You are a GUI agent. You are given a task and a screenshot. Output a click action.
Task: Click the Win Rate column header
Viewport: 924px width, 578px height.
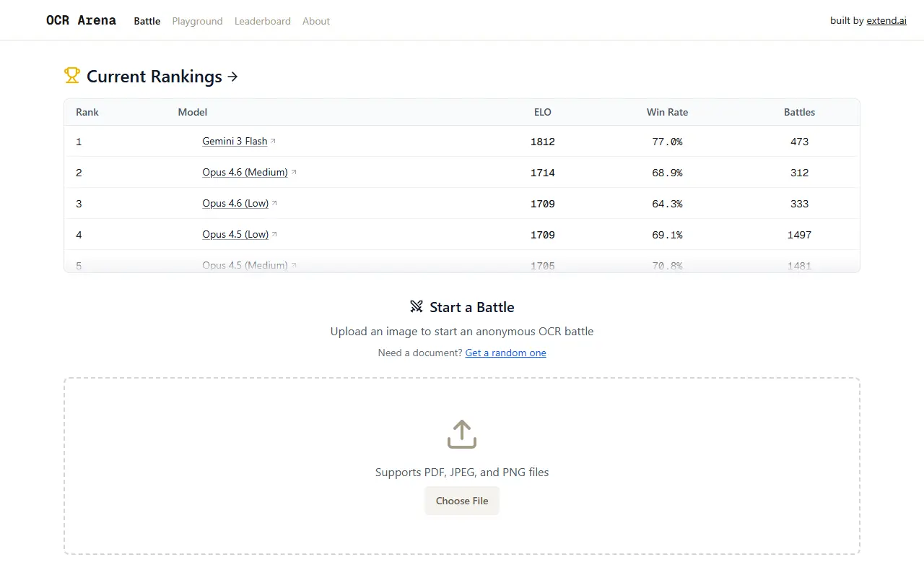pyautogui.click(x=667, y=112)
